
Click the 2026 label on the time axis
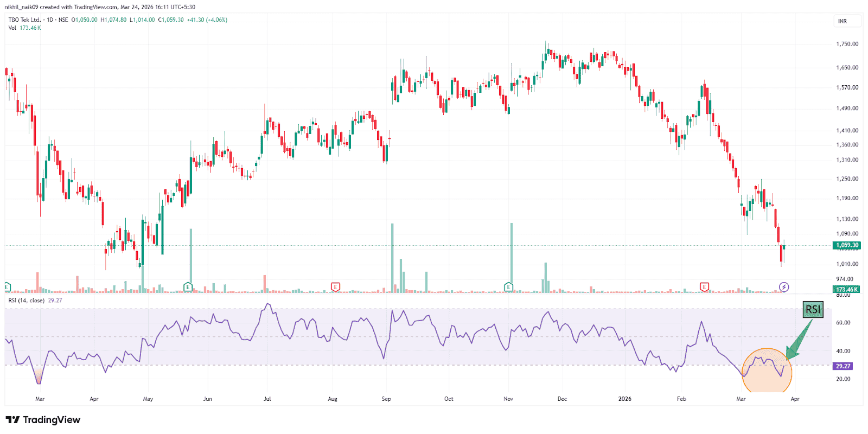click(x=625, y=399)
